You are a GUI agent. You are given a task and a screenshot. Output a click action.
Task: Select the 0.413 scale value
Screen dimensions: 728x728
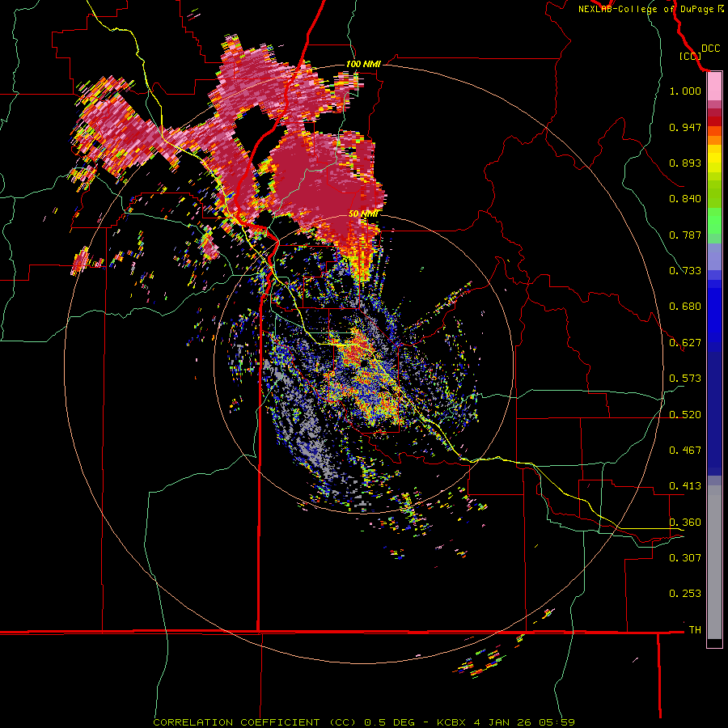[685, 486]
